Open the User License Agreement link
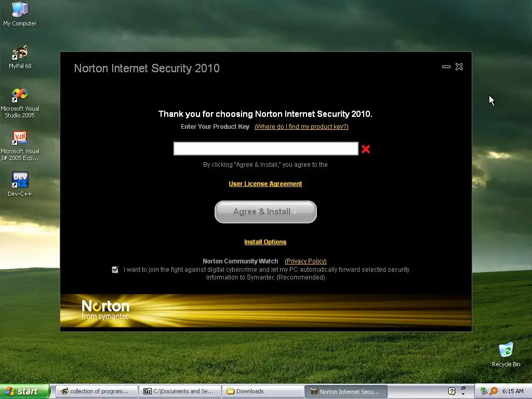 coord(265,184)
